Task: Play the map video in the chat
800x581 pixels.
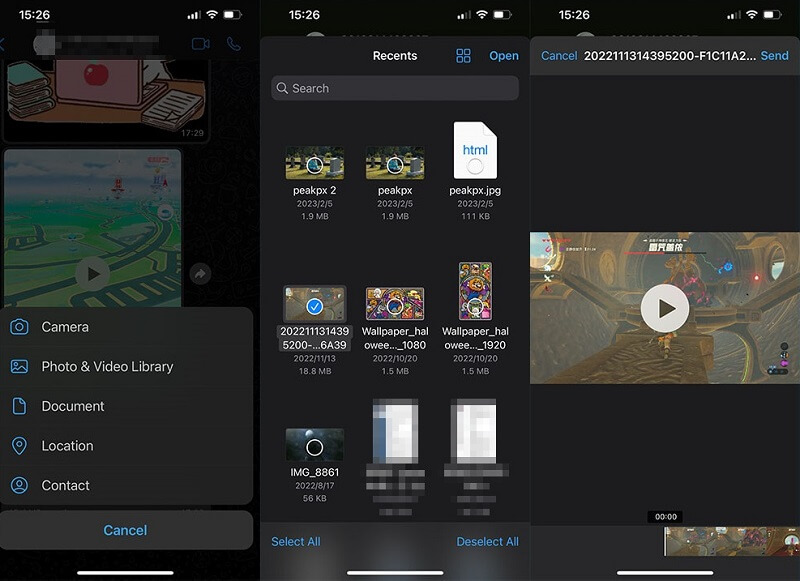Action: [92, 274]
